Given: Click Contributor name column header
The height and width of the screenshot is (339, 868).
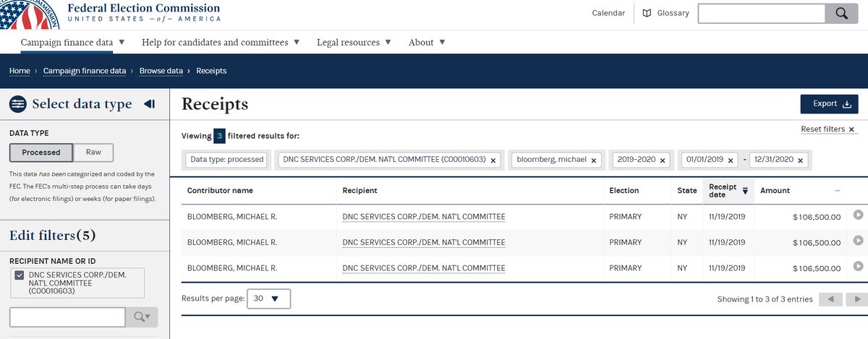Looking at the screenshot, I should (x=220, y=191).
